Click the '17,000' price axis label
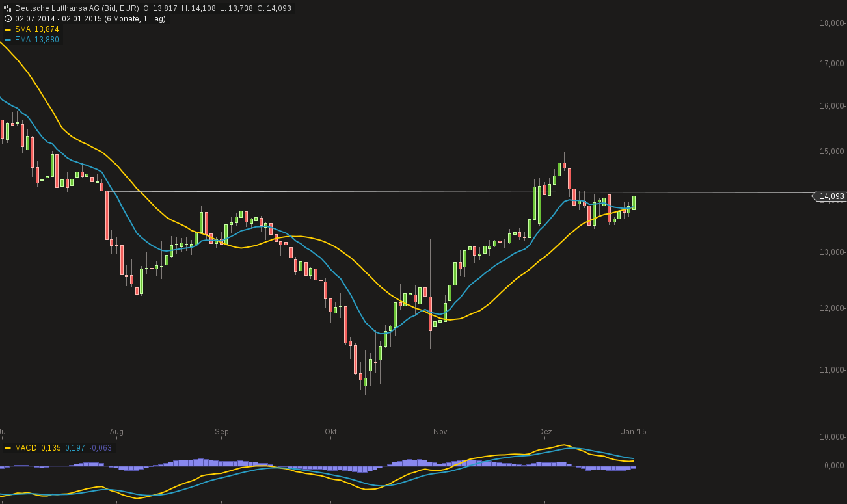 click(x=832, y=64)
